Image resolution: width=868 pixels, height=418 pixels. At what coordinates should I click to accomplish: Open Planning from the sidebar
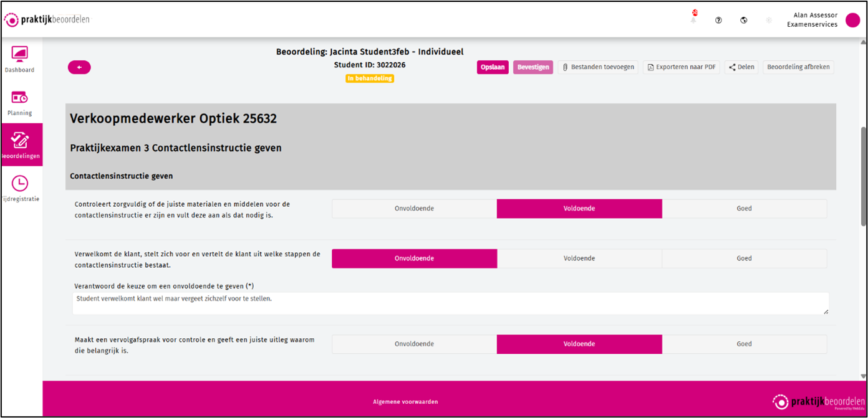(x=19, y=103)
